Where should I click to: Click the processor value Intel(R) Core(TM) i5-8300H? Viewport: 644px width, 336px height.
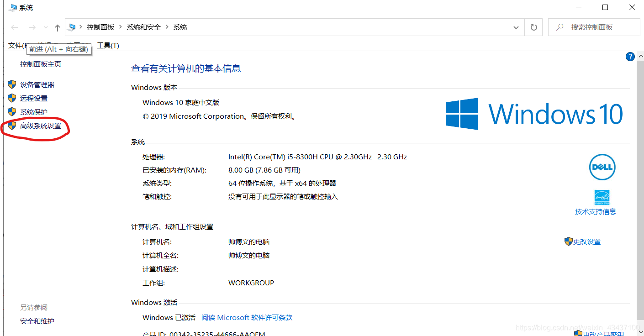(317, 157)
